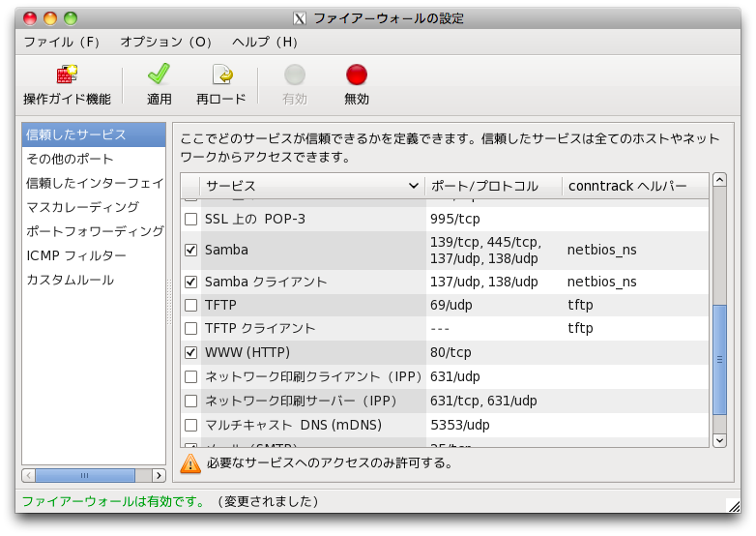Select ICMP フィルター in sidebar

76,255
